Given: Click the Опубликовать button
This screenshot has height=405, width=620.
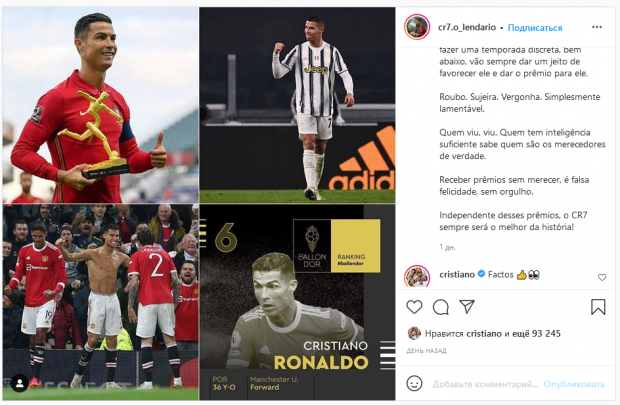Looking at the screenshot, I should point(574,384).
